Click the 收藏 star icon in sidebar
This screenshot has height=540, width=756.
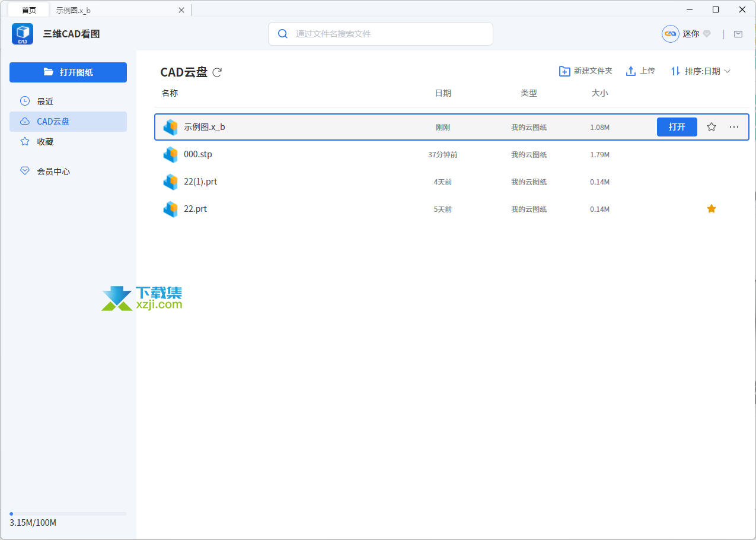pyautogui.click(x=25, y=141)
